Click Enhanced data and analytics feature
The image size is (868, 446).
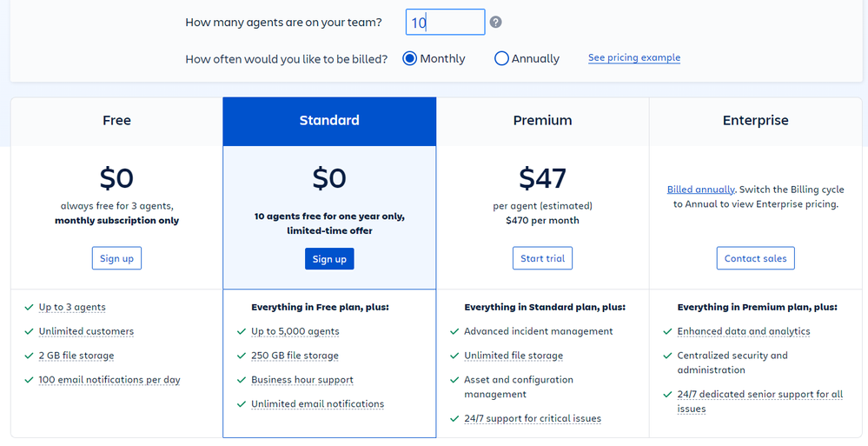click(743, 331)
